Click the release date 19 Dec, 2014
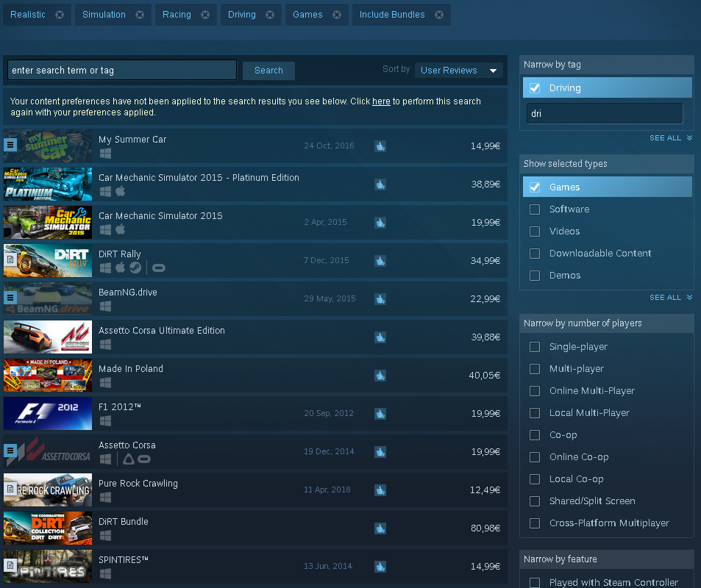Screen dimensions: 701x588 [329, 451]
